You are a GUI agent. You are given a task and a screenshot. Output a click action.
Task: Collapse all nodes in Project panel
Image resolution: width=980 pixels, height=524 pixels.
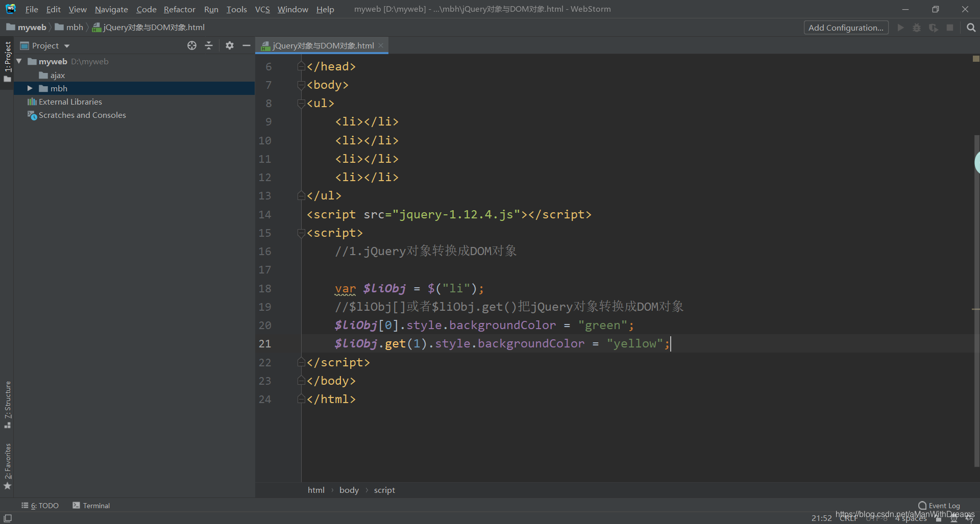tap(209, 45)
